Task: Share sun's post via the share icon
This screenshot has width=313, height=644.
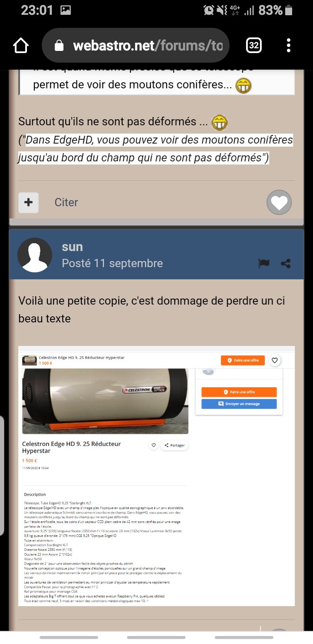Action: pyautogui.click(x=286, y=263)
